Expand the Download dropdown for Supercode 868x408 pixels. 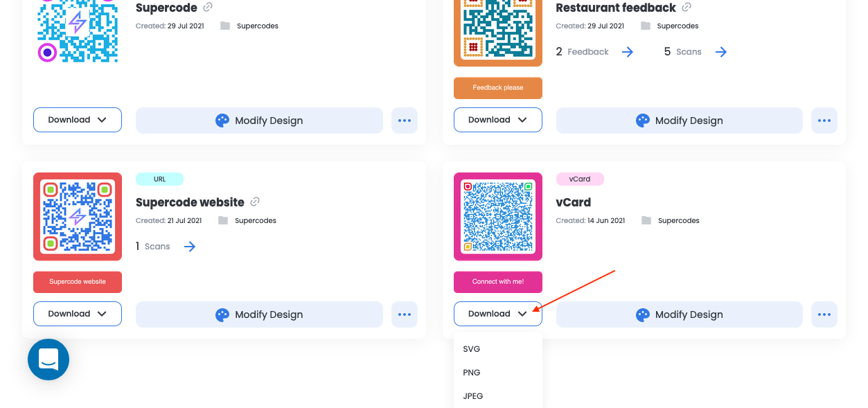[77, 120]
